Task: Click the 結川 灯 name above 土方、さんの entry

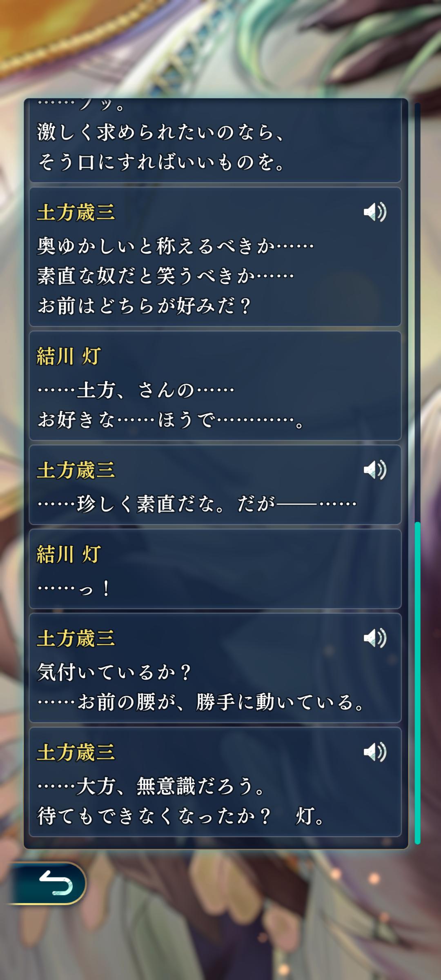Action: (x=69, y=356)
